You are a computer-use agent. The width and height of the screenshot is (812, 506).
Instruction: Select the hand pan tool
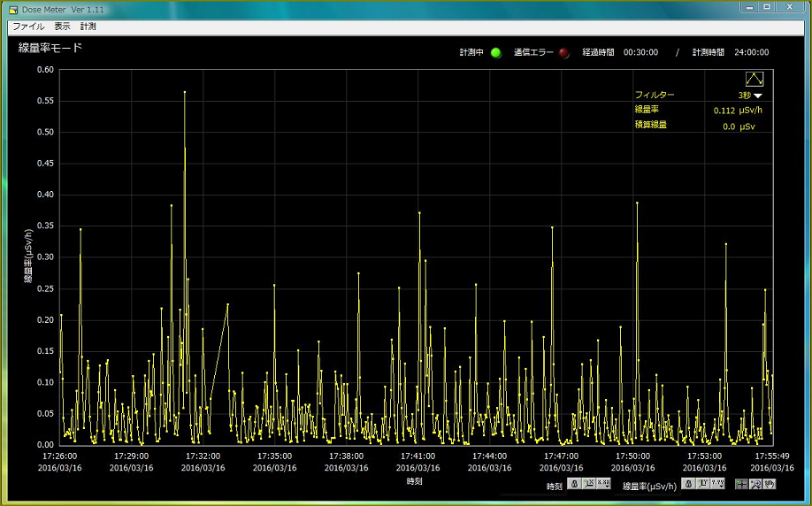pyautogui.click(x=770, y=484)
